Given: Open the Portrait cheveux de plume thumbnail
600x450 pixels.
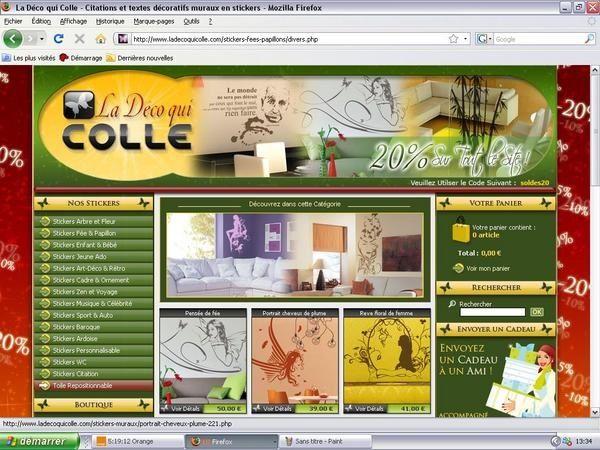Looking at the screenshot, I should click(x=295, y=360).
